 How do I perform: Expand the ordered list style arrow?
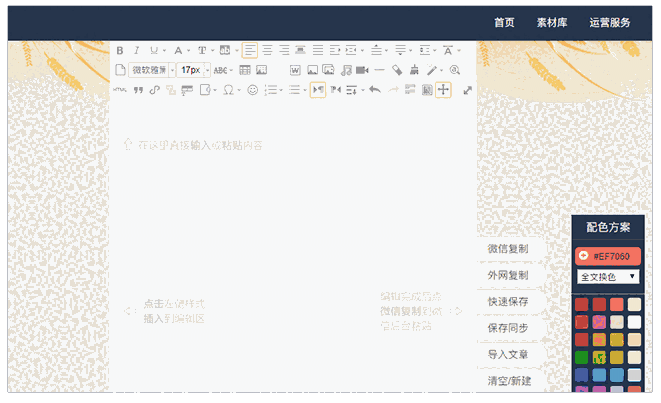[281, 90]
